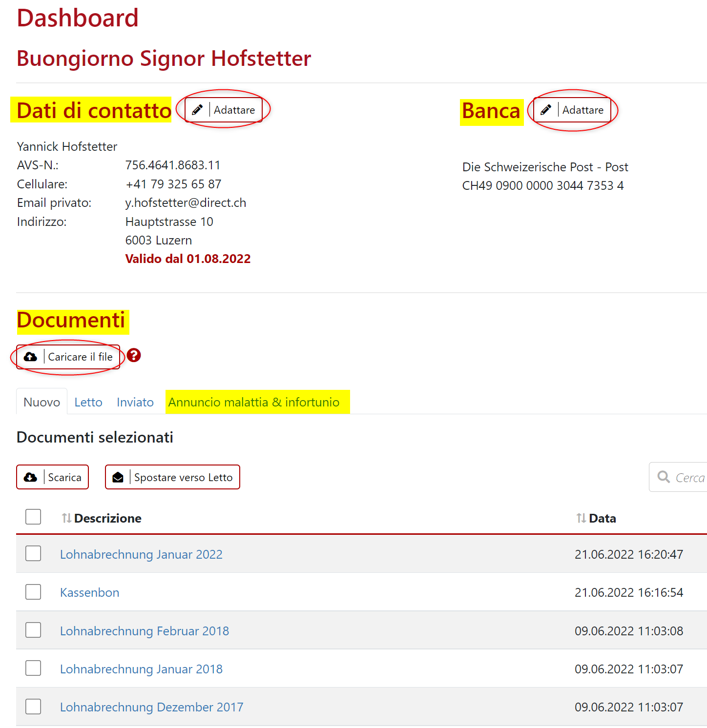This screenshot has height=728, width=707.
Task: Open the Lohnabrechnung Februar 2018 document link
Action: pos(145,631)
